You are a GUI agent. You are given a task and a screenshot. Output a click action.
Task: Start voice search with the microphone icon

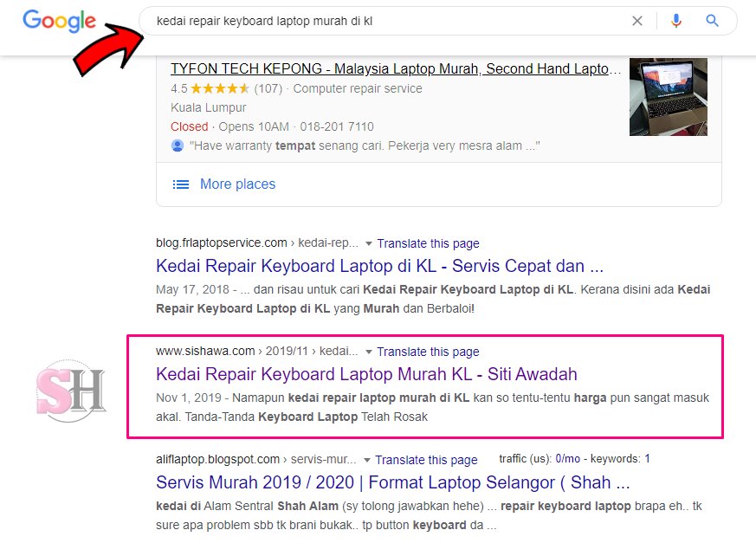(x=676, y=21)
